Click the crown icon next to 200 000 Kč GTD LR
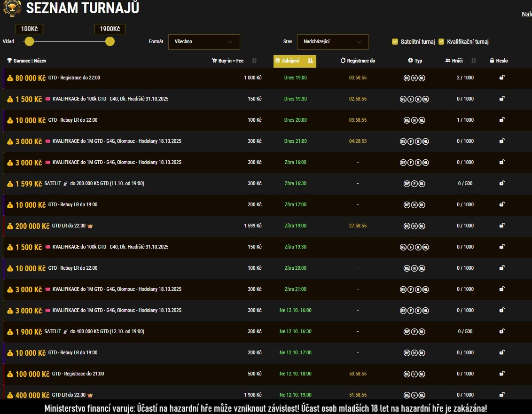Image resolution: width=532 pixels, height=414 pixels. pyautogui.click(x=90, y=226)
